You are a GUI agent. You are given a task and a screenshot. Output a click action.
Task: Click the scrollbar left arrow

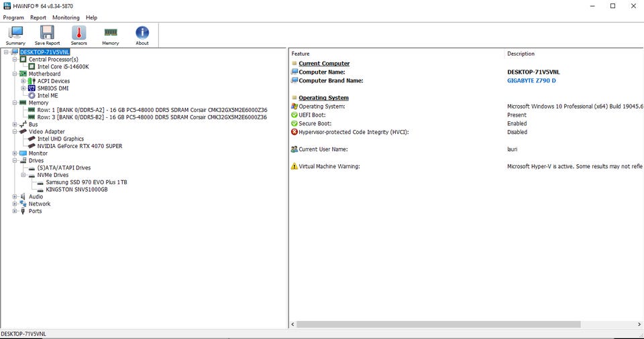[293, 324]
